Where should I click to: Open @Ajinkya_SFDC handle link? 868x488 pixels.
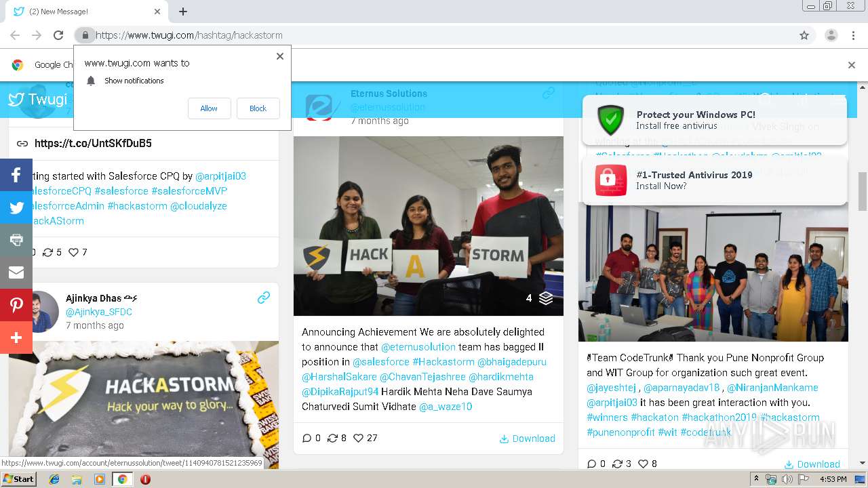click(x=99, y=312)
